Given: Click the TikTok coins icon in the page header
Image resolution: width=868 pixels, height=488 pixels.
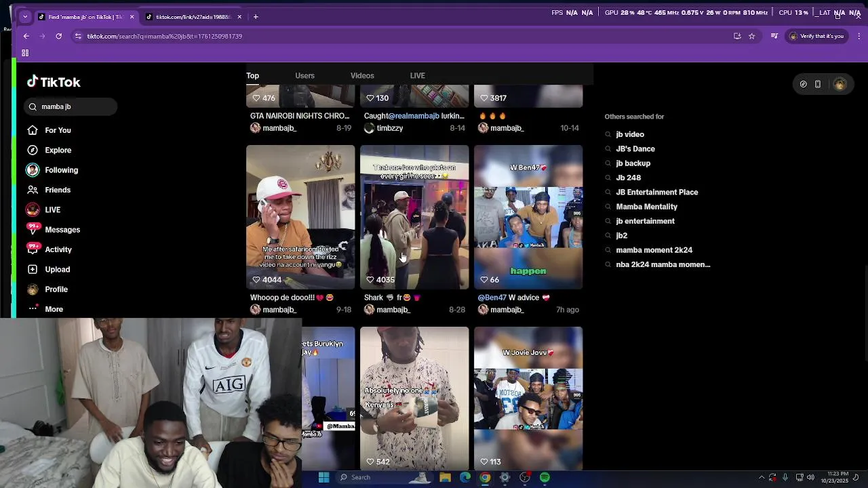Looking at the screenshot, I should coord(803,84).
